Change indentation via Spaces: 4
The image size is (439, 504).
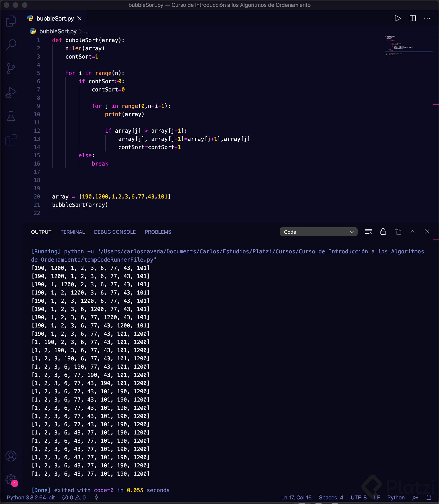pos(331,498)
